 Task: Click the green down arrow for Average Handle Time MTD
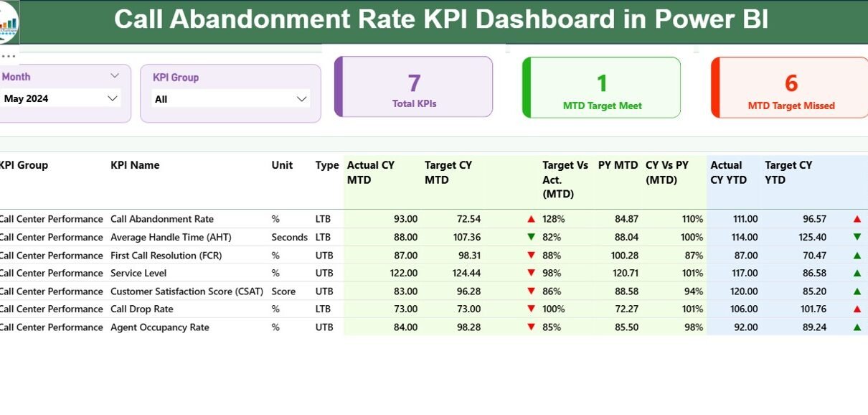click(x=531, y=237)
